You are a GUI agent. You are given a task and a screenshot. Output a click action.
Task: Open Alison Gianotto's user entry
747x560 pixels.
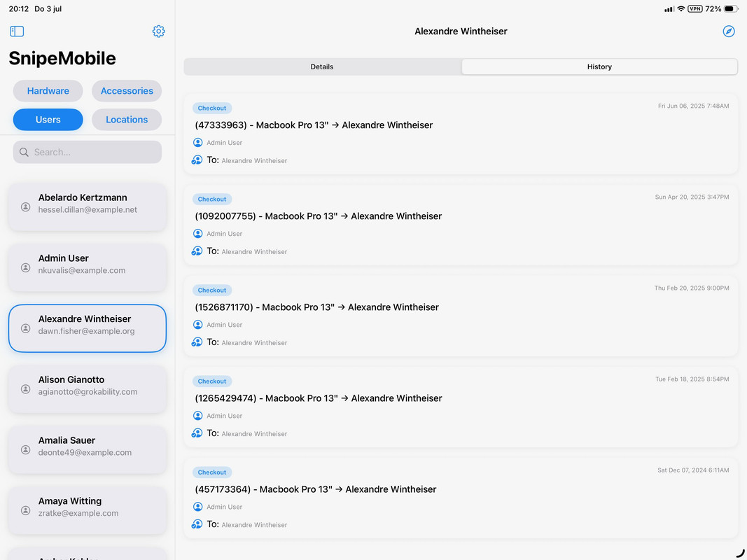coord(88,389)
